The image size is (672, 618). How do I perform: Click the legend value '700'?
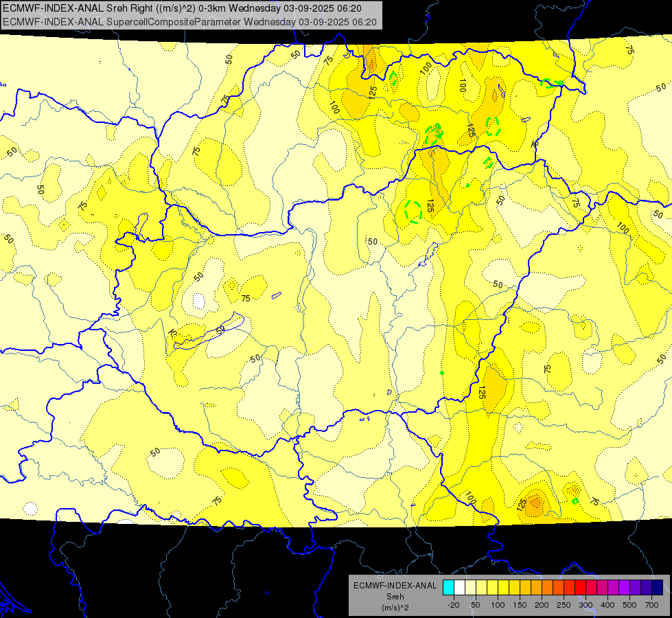tap(651, 605)
